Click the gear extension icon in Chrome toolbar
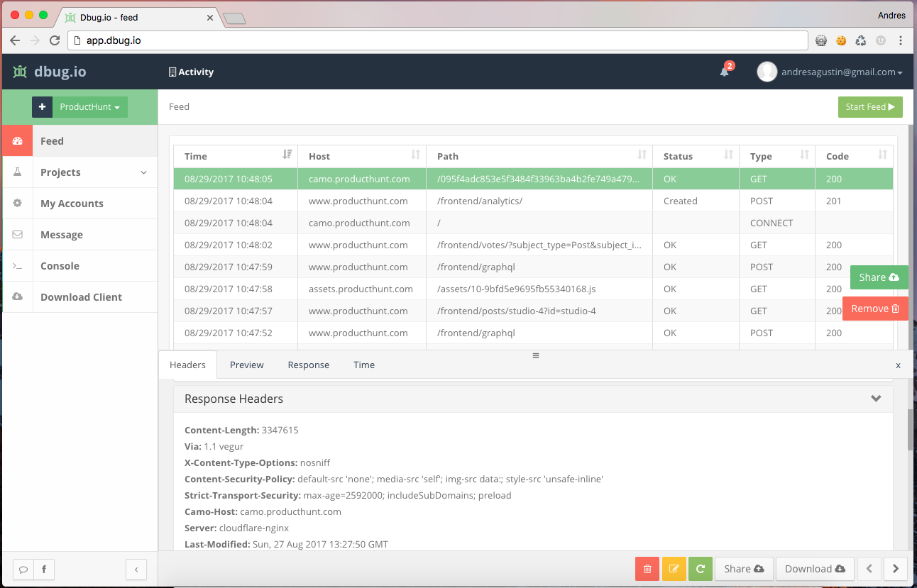Image resolution: width=917 pixels, height=588 pixels. (821, 40)
